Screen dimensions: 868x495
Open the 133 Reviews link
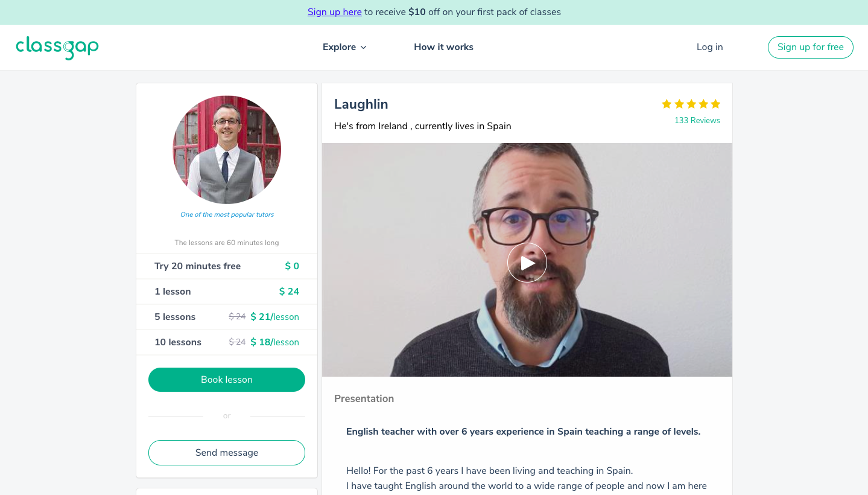click(x=697, y=120)
